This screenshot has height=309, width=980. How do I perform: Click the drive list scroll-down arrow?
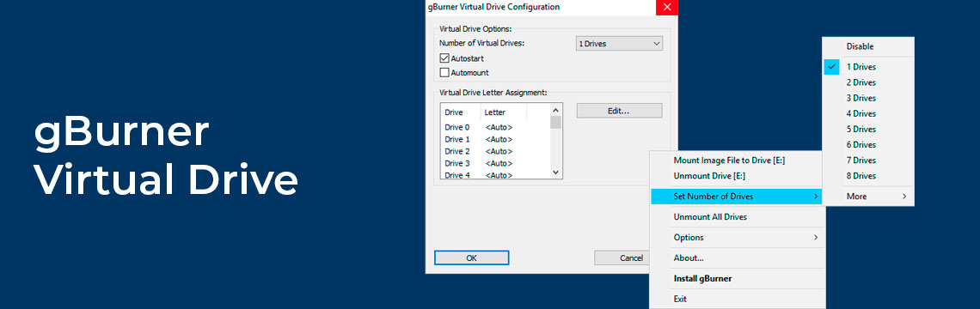[555, 173]
